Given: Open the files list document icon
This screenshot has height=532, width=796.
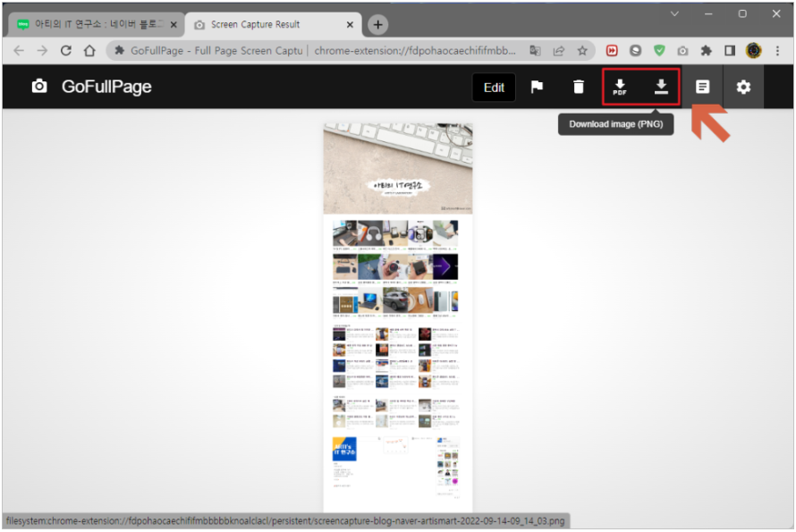Looking at the screenshot, I should (703, 87).
